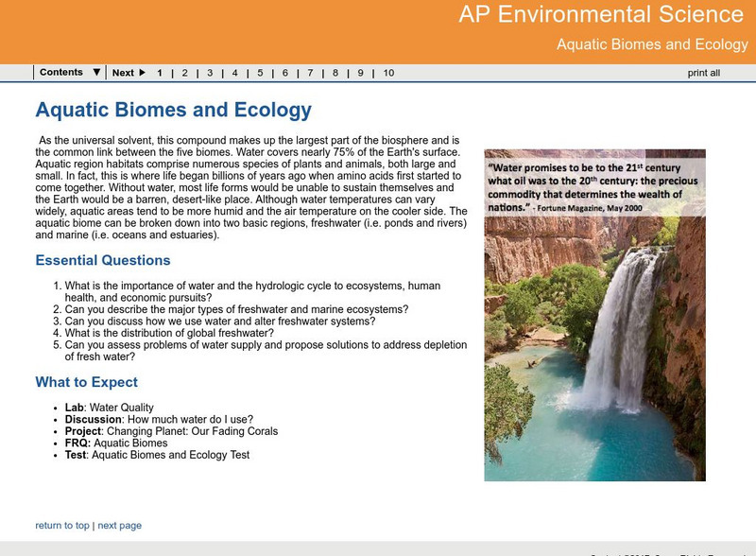Open page 7 link

point(310,73)
